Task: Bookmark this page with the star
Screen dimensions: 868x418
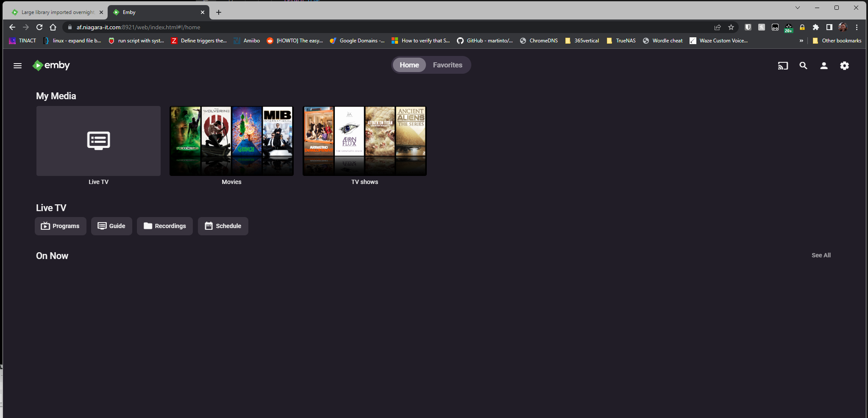Action: pyautogui.click(x=731, y=27)
